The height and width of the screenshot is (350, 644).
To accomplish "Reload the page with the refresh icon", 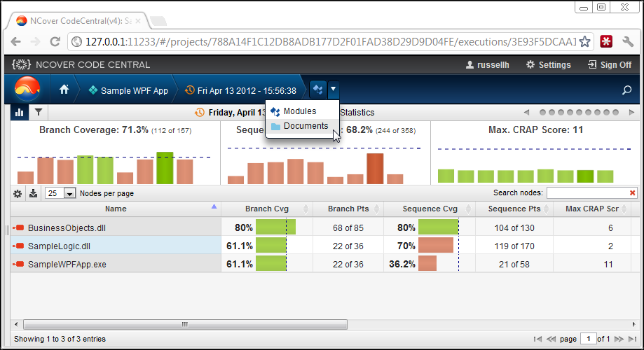I will coord(55,41).
